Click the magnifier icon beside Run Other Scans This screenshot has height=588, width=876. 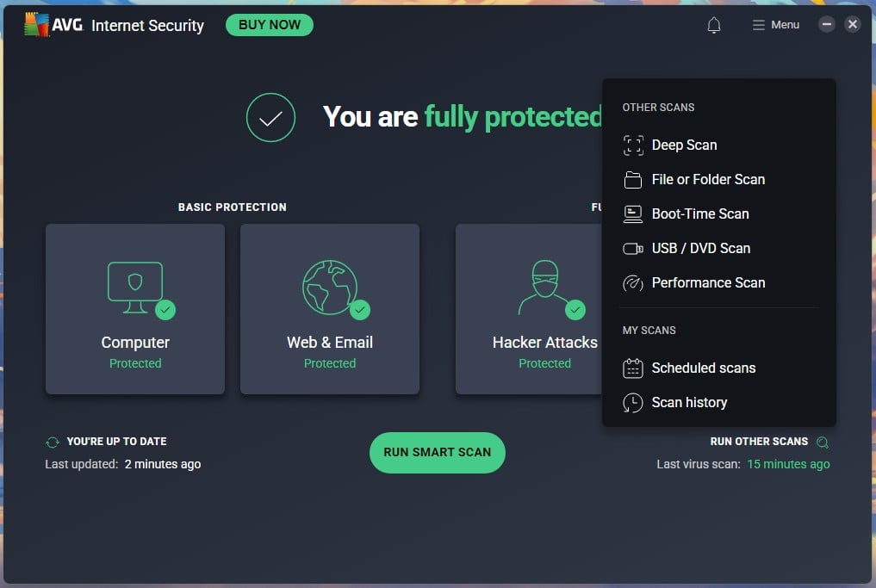click(823, 443)
